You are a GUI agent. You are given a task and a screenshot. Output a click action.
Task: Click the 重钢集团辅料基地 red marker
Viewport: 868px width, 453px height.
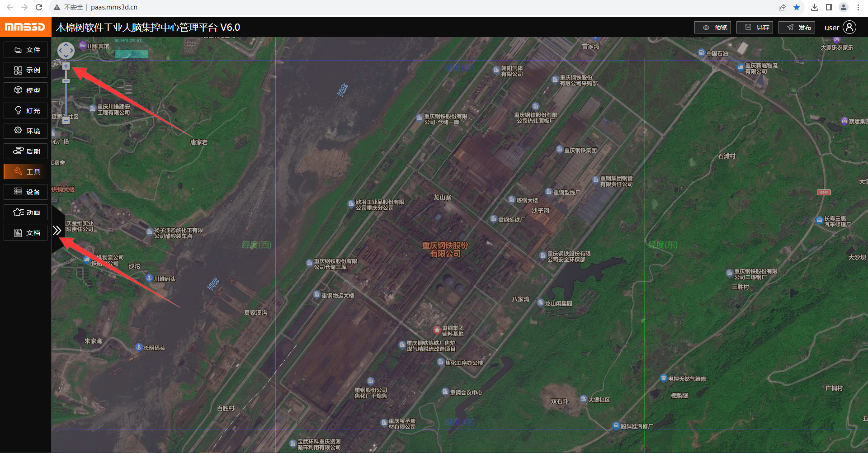click(x=437, y=330)
